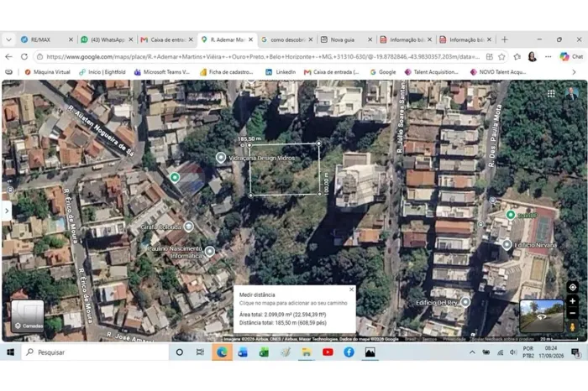Open the Favorites list icon in toolbar

[x=517, y=57]
